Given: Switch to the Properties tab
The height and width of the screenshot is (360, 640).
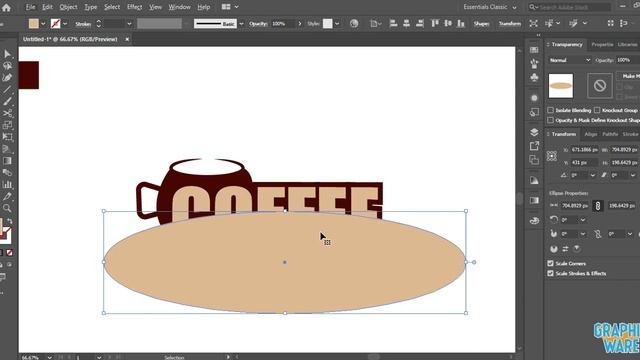Looking at the screenshot, I should (602, 44).
